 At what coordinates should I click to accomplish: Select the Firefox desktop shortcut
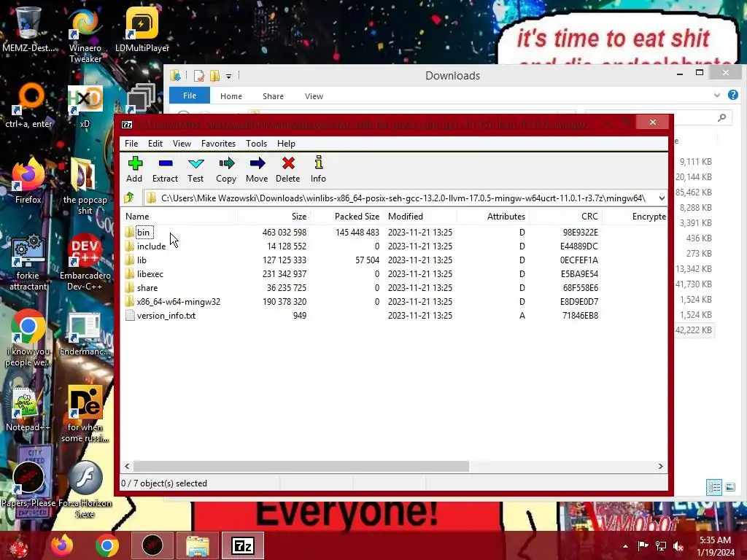(28, 181)
